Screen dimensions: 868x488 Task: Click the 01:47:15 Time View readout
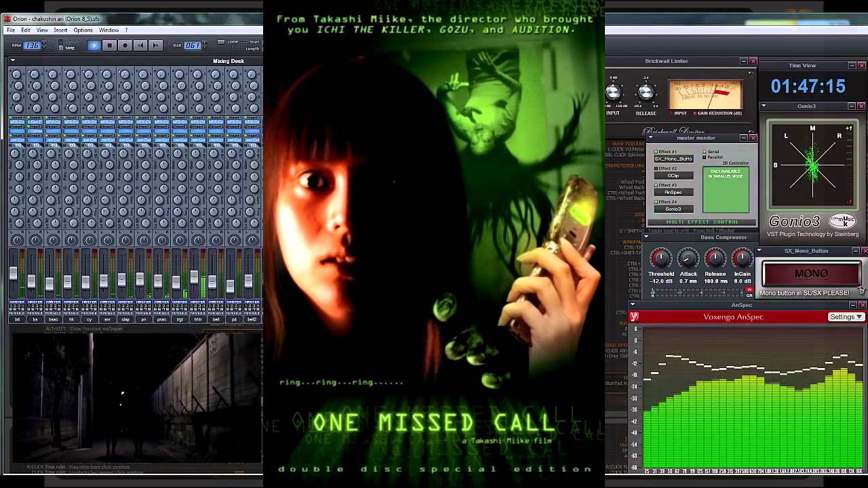coord(808,87)
